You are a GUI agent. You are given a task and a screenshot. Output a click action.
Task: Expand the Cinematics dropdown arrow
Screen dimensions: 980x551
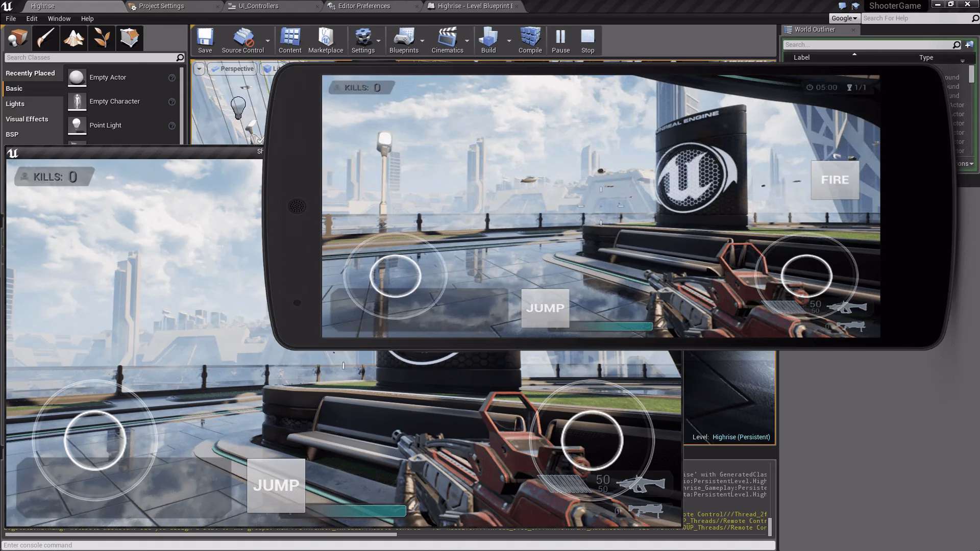[467, 41]
